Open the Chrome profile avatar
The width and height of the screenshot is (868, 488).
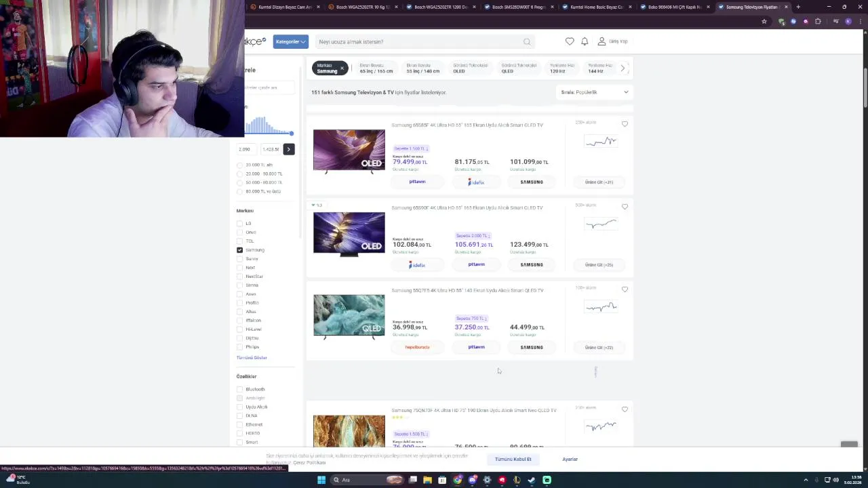pyautogui.click(x=848, y=21)
